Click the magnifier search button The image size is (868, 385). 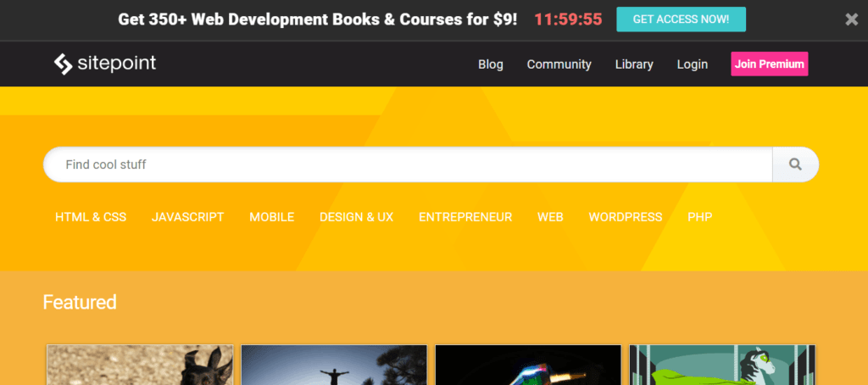[x=795, y=165]
